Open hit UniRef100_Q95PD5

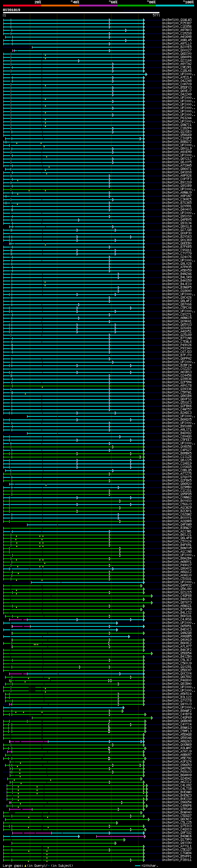(177, 494)
